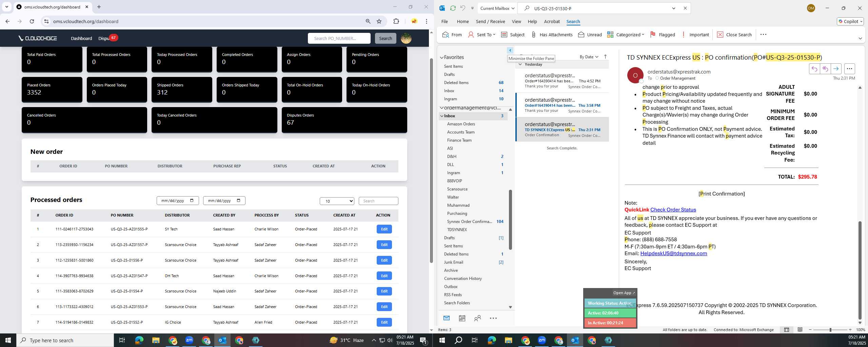
Task: Click the Reply arrow icon in the email header
Action: tap(814, 69)
